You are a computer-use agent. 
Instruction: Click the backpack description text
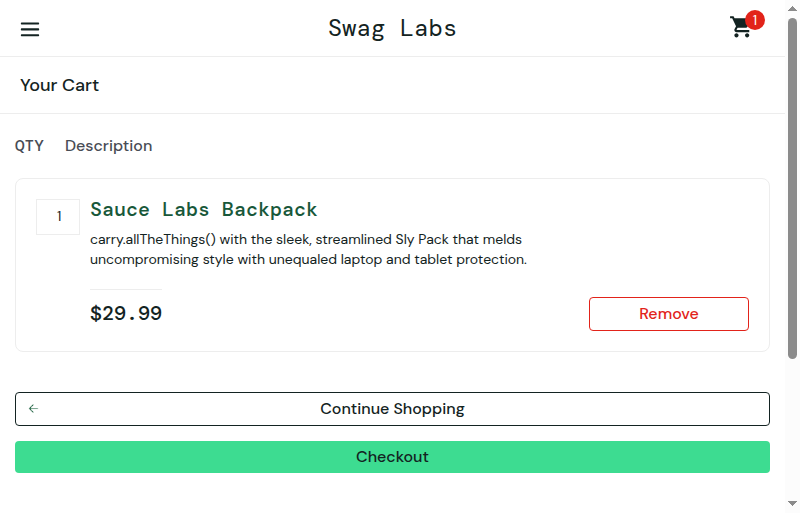pyautogui.click(x=308, y=250)
